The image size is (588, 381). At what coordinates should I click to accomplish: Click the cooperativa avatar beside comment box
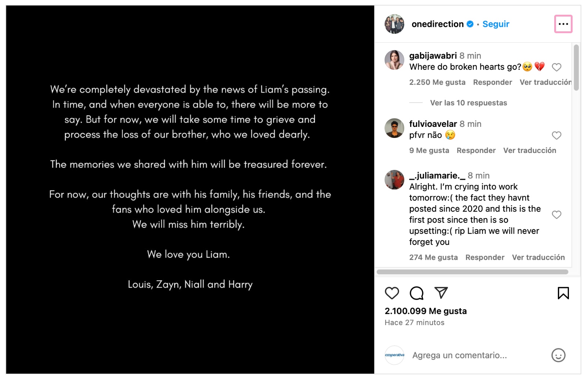[x=394, y=355]
